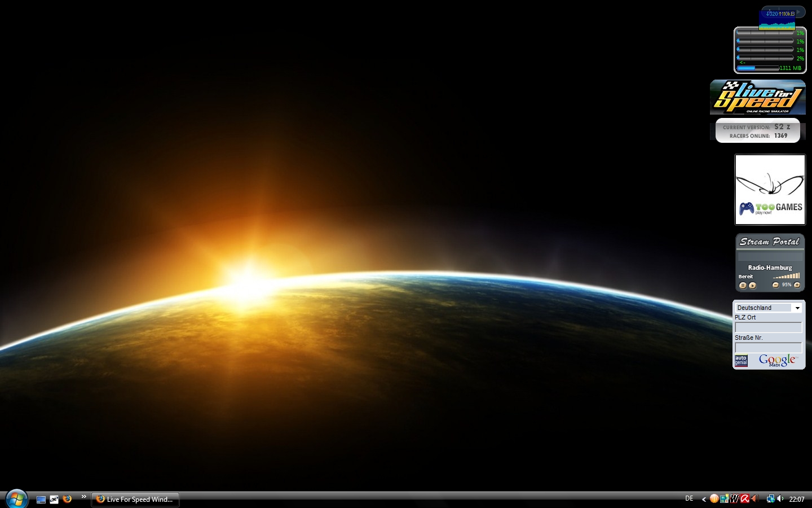Increase Stream Portal volume with plus button
The width and height of the screenshot is (812, 508).
click(797, 285)
